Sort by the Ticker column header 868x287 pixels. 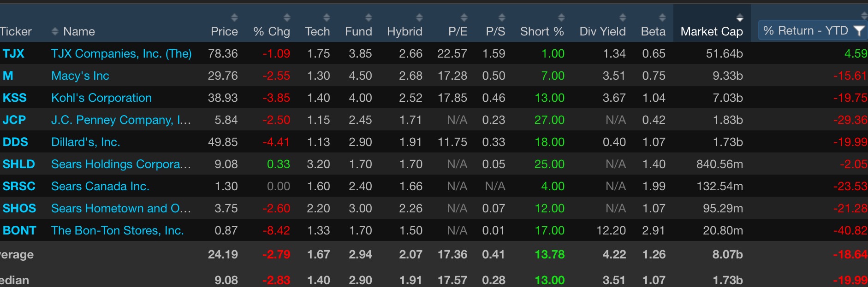(x=16, y=31)
